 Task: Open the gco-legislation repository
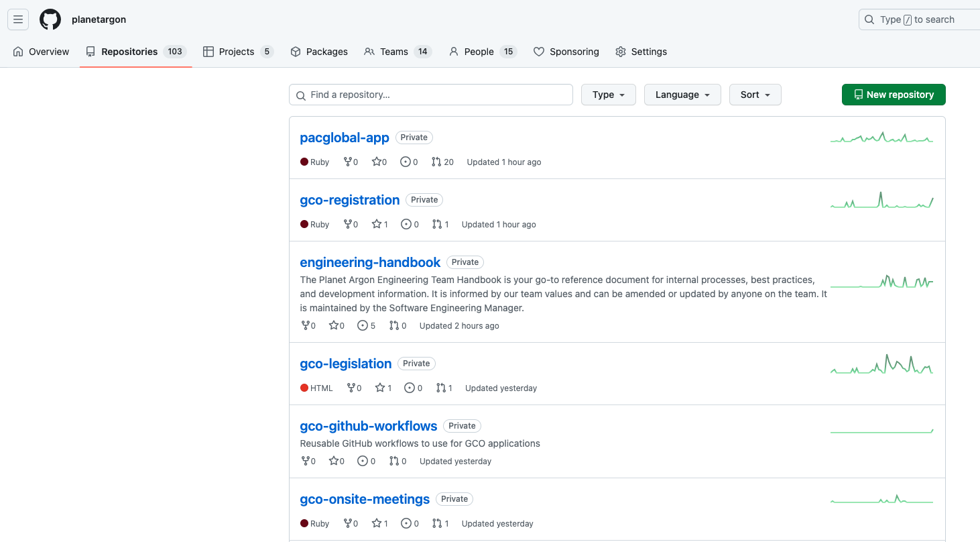[x=346, y=364]
